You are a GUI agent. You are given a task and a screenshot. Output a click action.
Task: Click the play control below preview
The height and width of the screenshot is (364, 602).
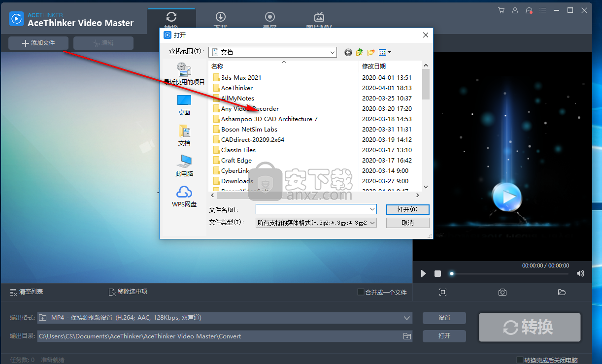[423, 273]
